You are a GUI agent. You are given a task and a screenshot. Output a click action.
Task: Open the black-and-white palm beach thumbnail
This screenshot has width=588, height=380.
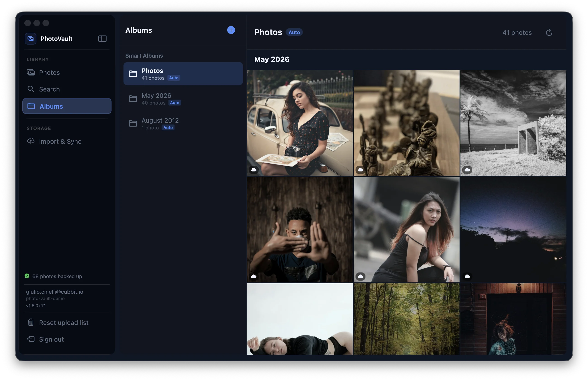coord(513,123)
